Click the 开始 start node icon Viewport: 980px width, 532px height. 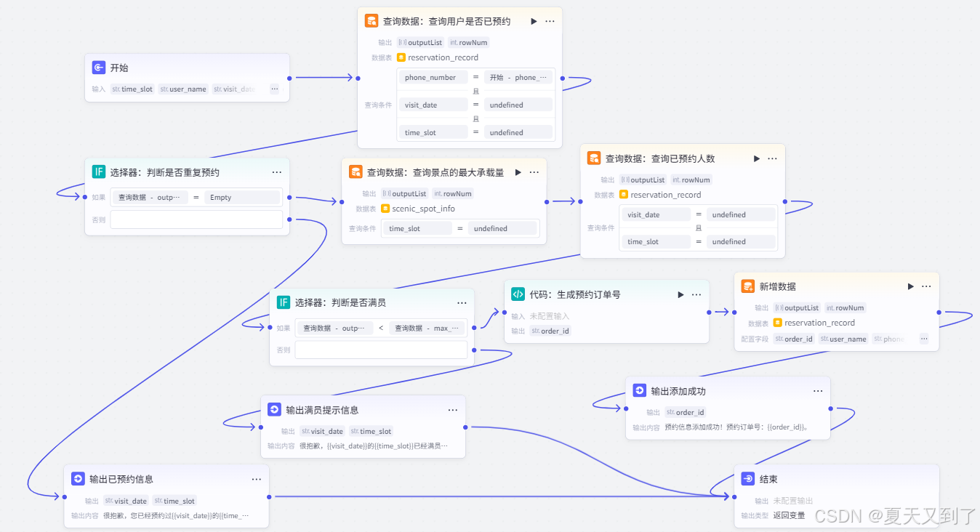tap(99, 68)
